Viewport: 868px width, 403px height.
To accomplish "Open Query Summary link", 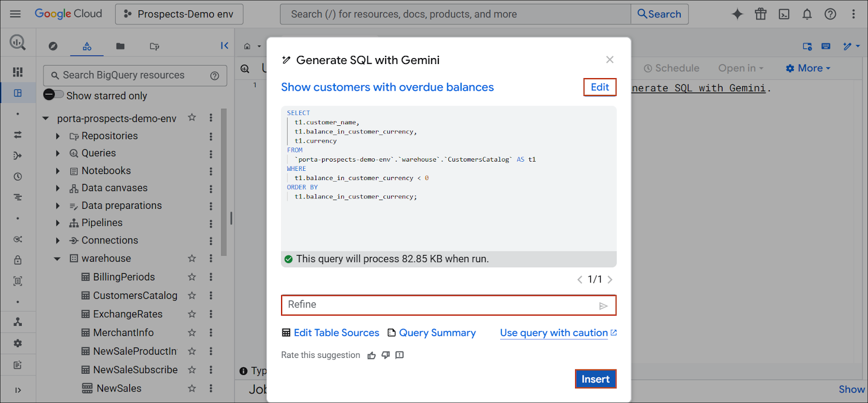I will click(x=432, y=333).
